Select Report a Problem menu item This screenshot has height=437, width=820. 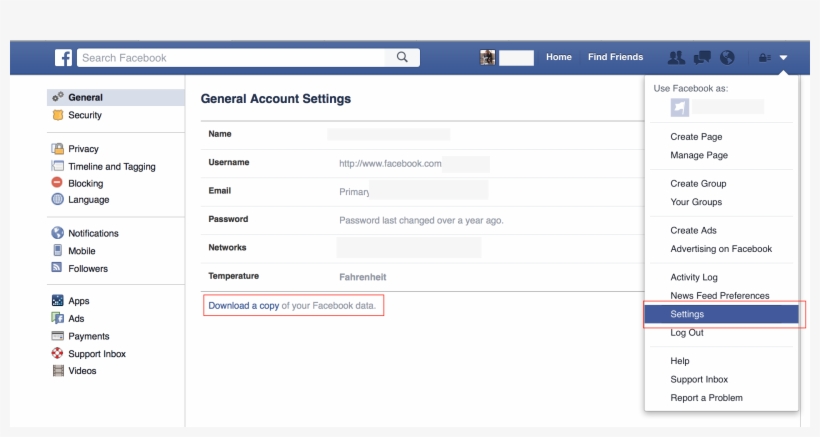(706, 398)
